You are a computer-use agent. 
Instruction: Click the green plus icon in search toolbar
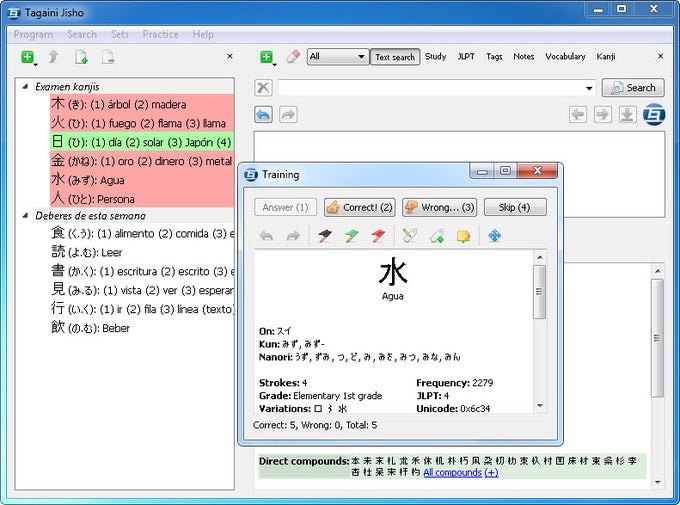tap(267, 57)
